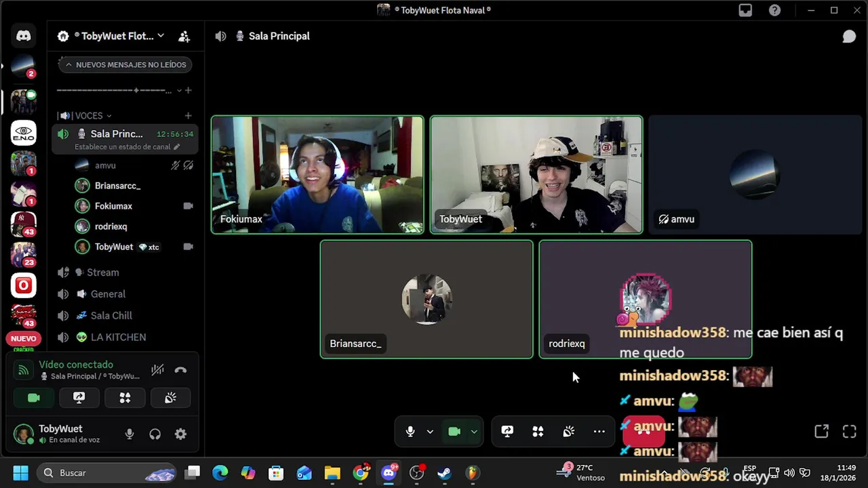Click NUEVOS MENSAJES NO LEÍDOS button
868x488 pixels.
[x=125, y=65]
